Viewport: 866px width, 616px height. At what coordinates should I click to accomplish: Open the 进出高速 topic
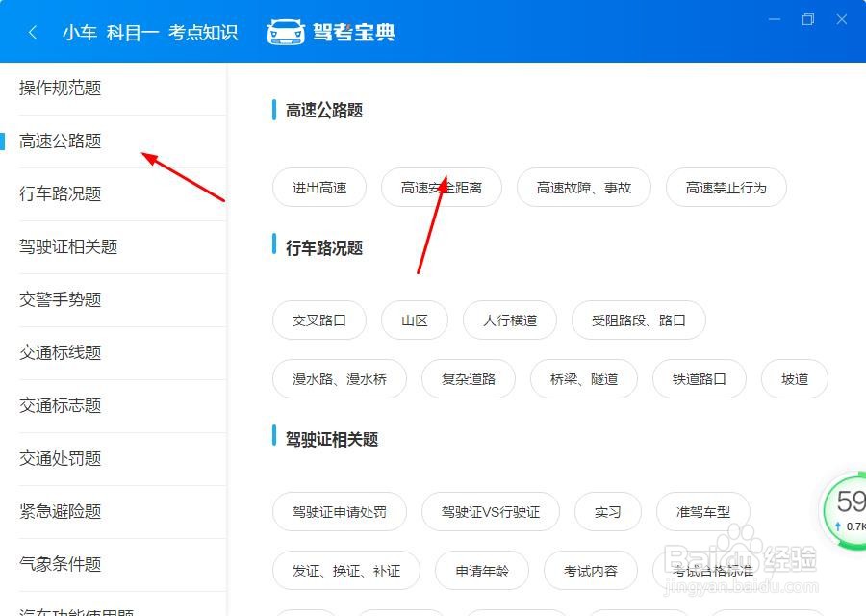[x=319, y=188]
